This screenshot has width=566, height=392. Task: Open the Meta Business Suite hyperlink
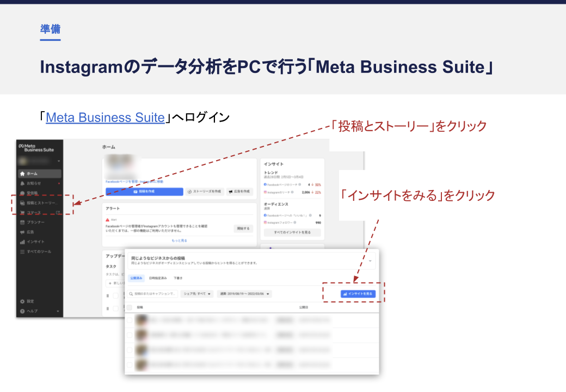pyautogui.click(x=105, y=118)
